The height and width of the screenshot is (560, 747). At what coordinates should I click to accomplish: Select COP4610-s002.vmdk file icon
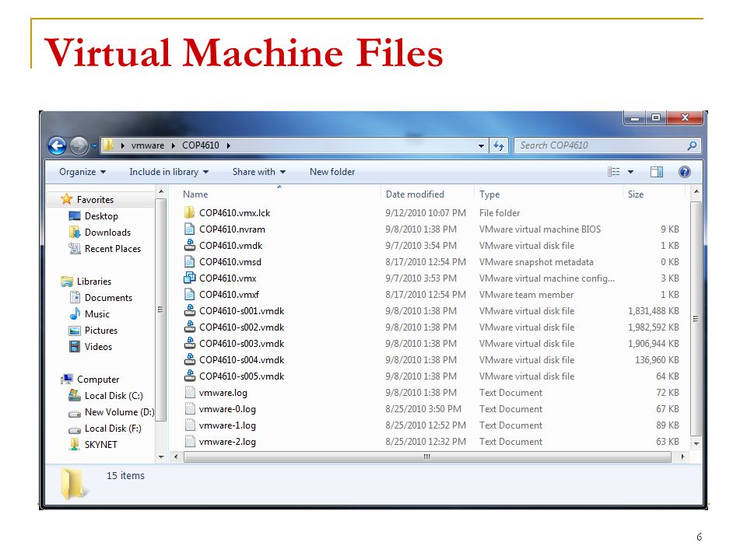190,327
